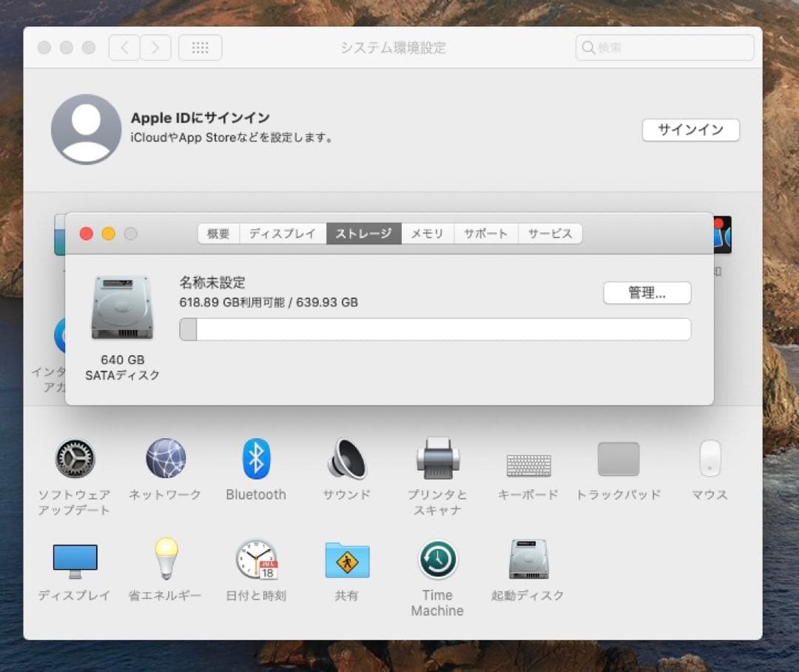Click the search field
Image resolution: width=799 pixels, height=672 pixels.
click(x=664, y=47)
